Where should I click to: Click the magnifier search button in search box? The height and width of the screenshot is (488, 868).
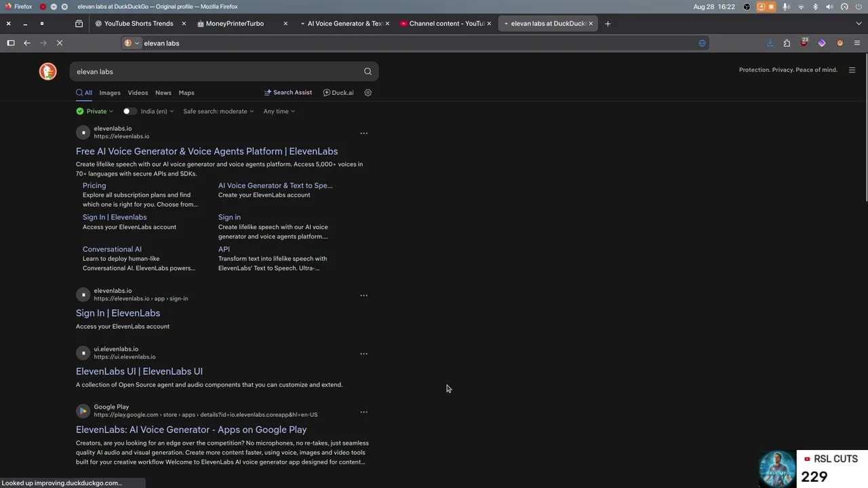point(368,71)
